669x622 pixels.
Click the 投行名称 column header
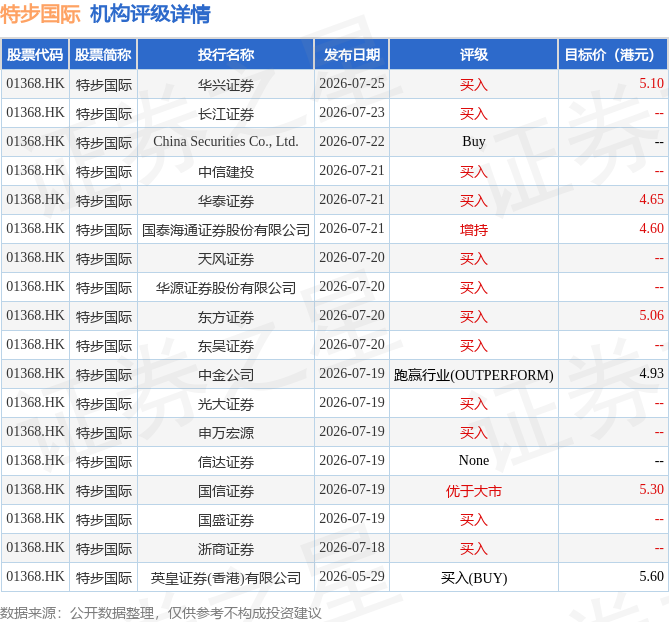pos(226,55)
